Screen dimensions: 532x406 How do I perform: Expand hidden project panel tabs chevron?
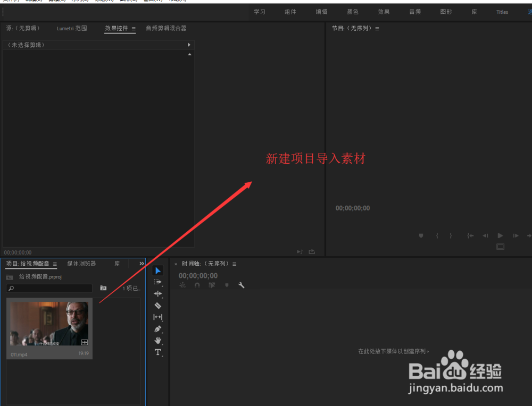click(142, 264)
